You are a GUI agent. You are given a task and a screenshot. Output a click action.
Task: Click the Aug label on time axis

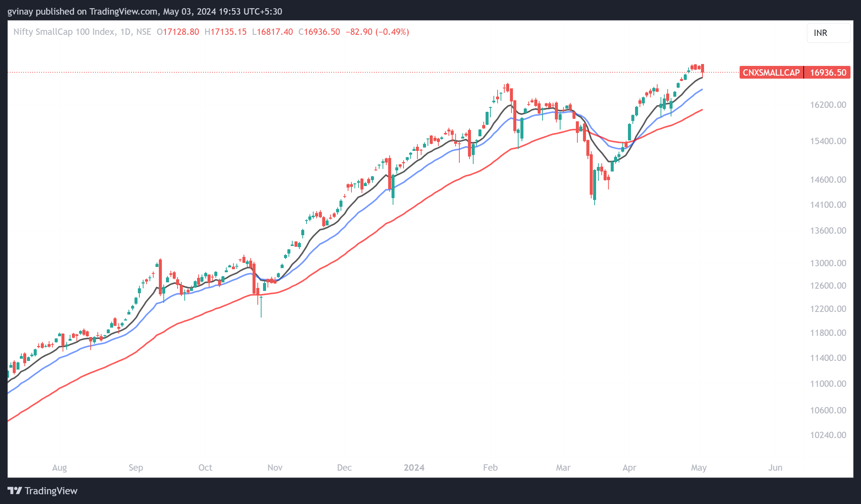point(59,467)
